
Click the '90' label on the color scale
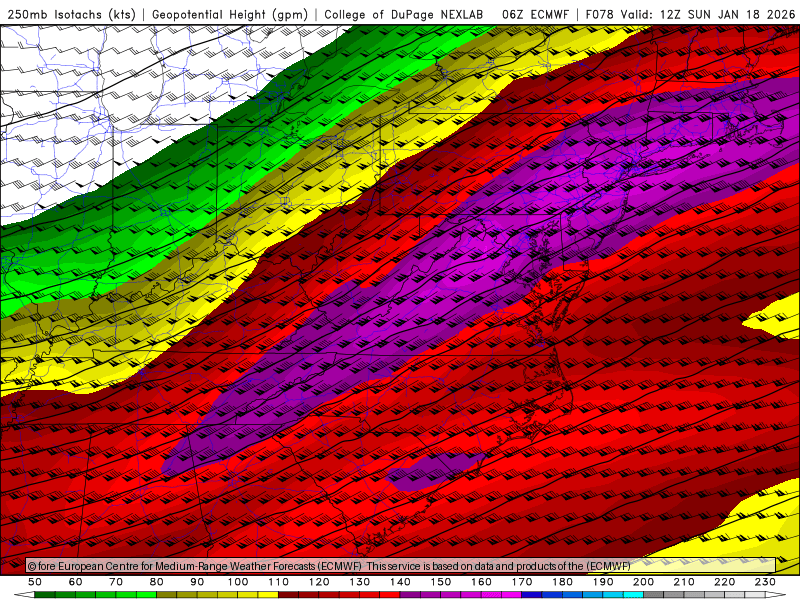197,582
